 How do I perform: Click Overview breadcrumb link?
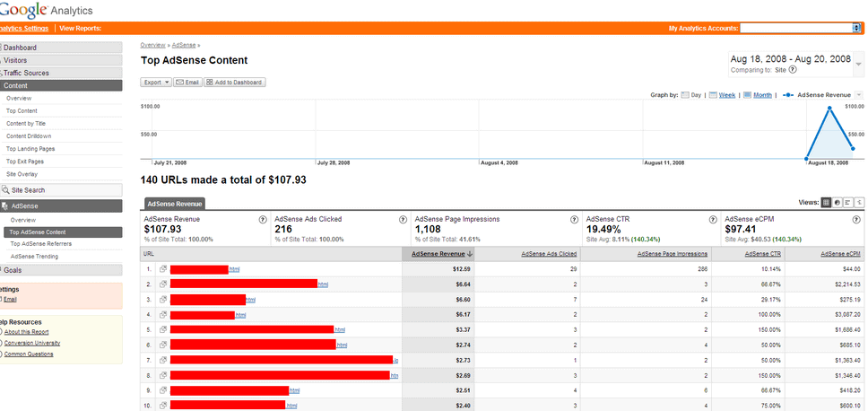[x=152, y=45]
